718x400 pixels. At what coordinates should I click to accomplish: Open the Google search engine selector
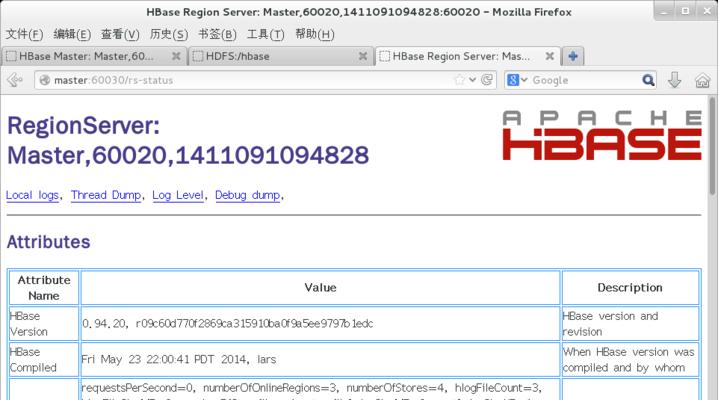517,80
